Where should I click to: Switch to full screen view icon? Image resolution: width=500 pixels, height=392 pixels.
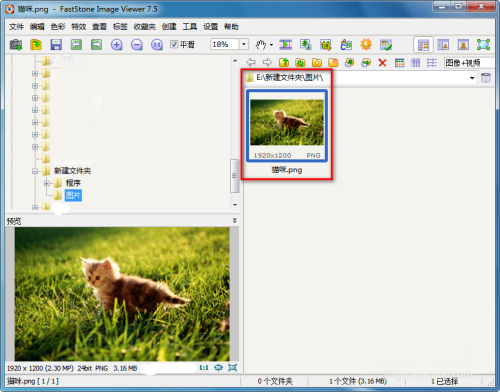483,45
